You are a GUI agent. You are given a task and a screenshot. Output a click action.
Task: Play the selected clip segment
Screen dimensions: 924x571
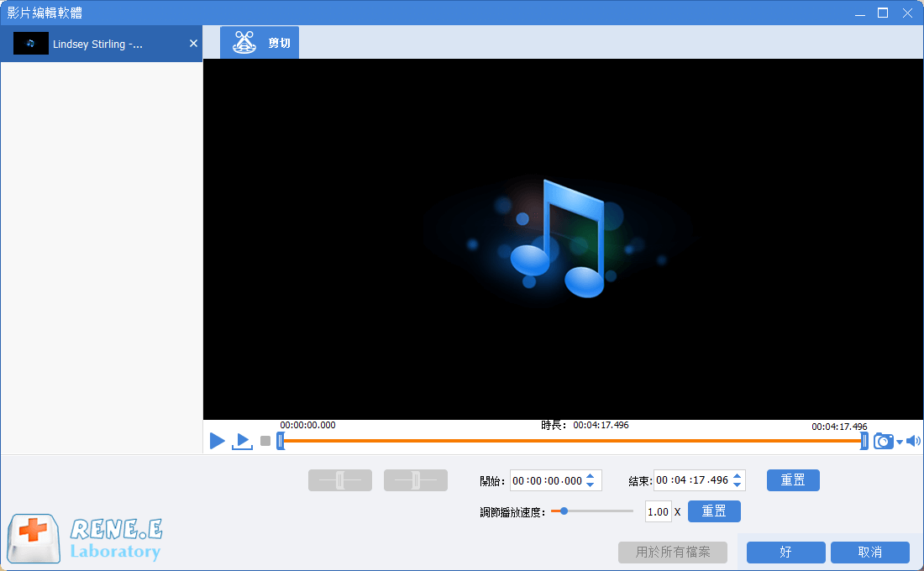(242, 441)
